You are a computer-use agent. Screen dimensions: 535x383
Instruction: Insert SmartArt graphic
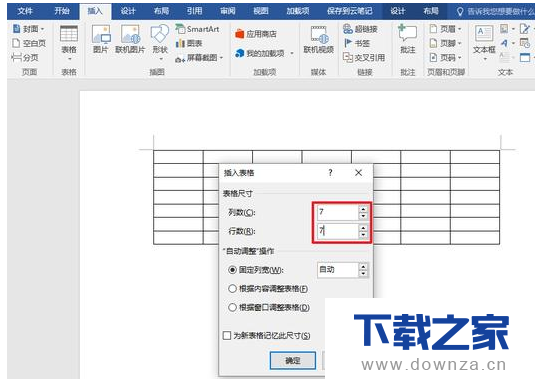coord(197,29)
